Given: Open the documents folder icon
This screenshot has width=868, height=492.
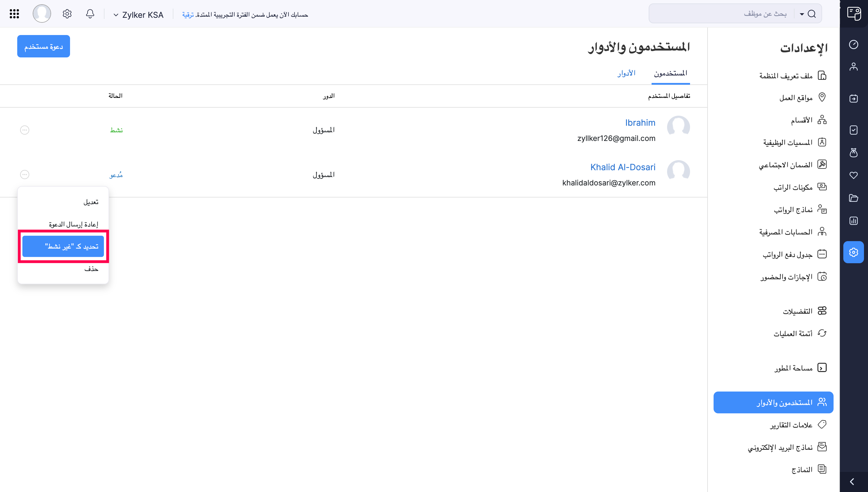Looking at the screenshot, I should (854, 198).
